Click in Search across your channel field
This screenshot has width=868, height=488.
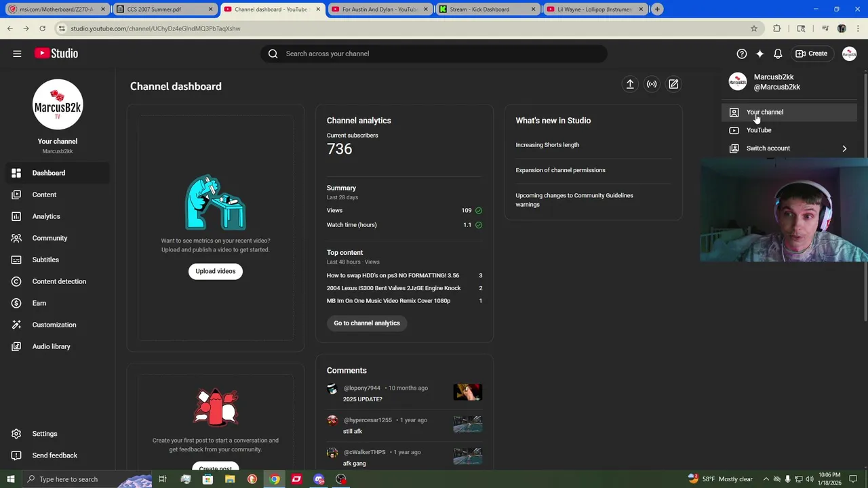point(434,54)
